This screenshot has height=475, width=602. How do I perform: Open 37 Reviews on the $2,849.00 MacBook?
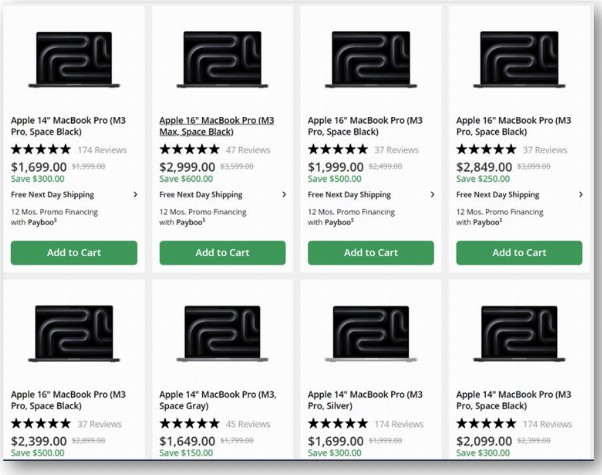(545, 150)
